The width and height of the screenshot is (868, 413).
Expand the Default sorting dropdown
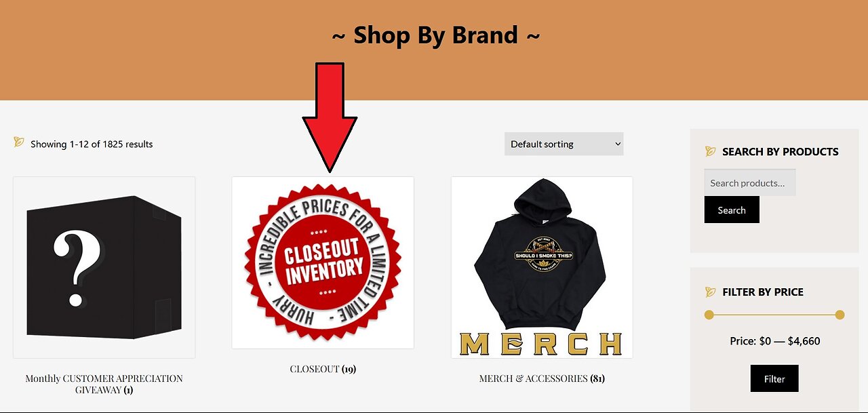(564, 144)
